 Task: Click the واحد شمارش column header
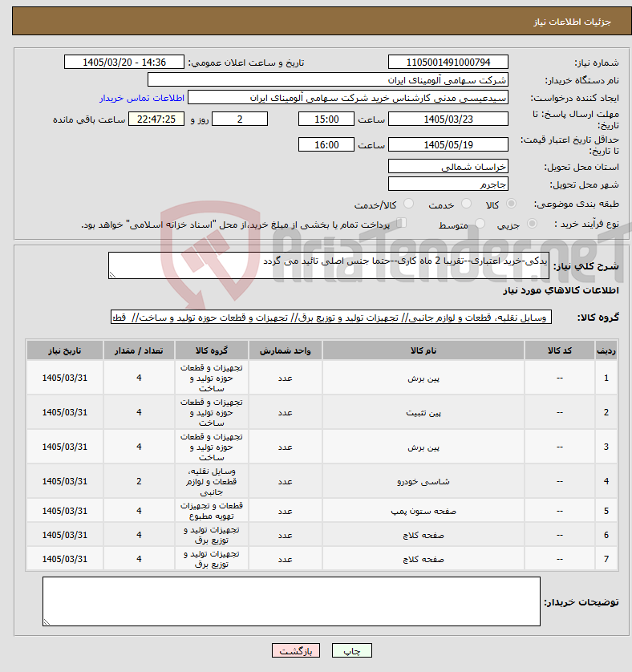click(x=286, y=350)
